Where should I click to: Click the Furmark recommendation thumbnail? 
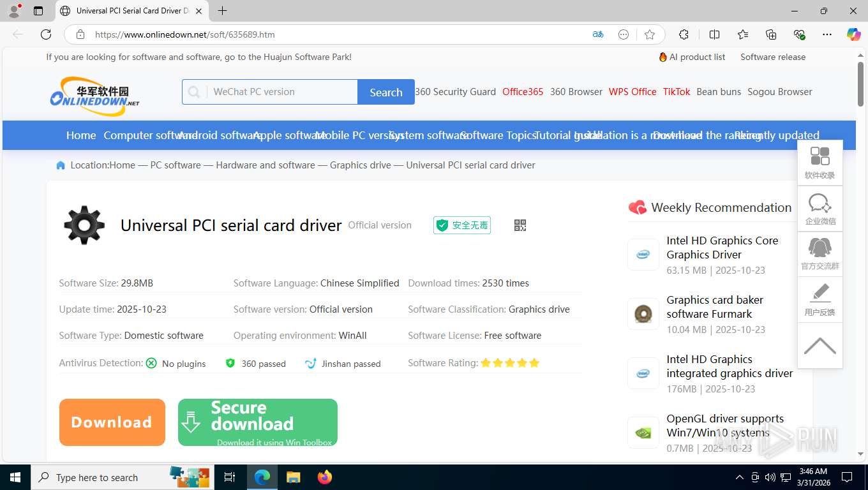[643, 314]
